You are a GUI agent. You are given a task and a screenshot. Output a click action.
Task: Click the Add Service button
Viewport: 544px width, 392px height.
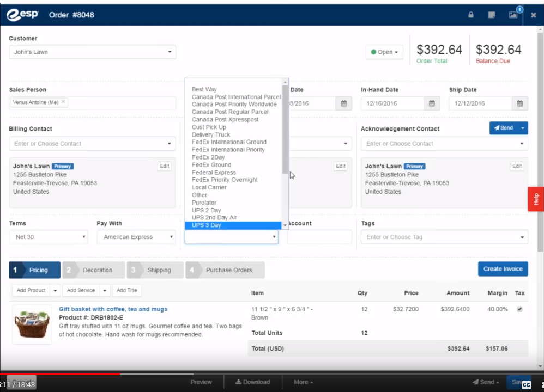[81, 290]
